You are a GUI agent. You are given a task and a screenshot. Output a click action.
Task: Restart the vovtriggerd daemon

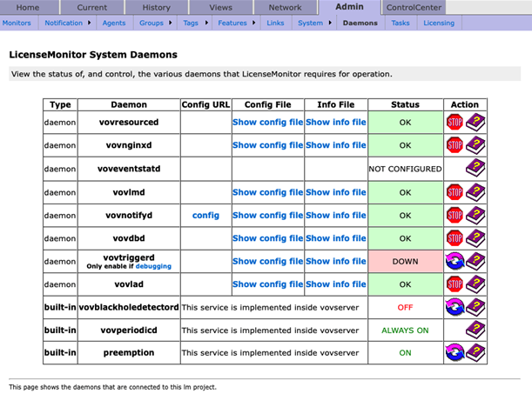click(455, 261)
